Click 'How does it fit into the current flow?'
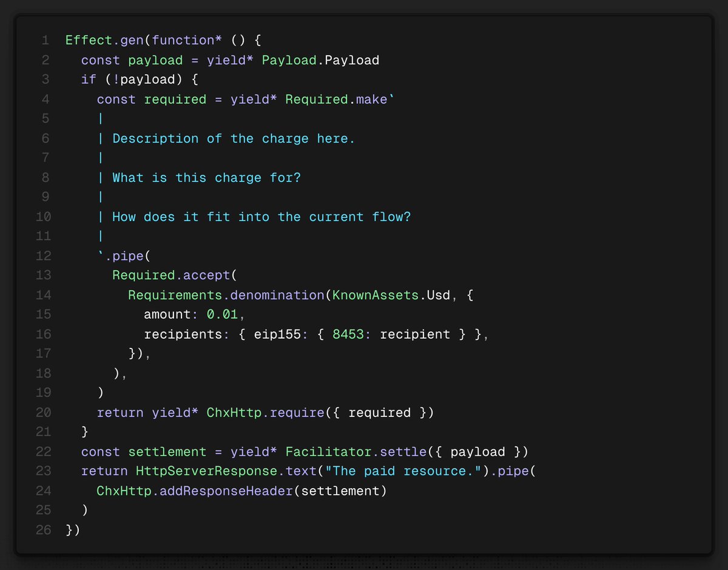 (261, 217)
